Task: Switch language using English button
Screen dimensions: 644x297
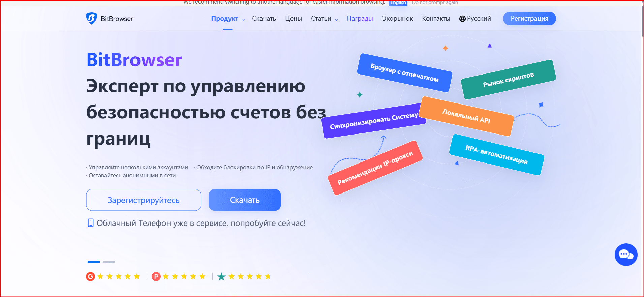Action: coord(398,3)
